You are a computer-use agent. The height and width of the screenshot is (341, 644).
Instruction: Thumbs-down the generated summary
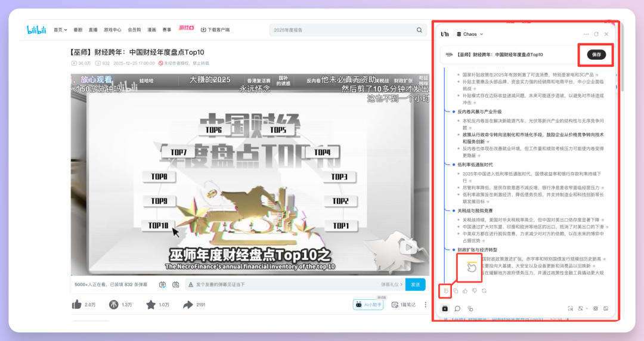[x=474, y=291]
